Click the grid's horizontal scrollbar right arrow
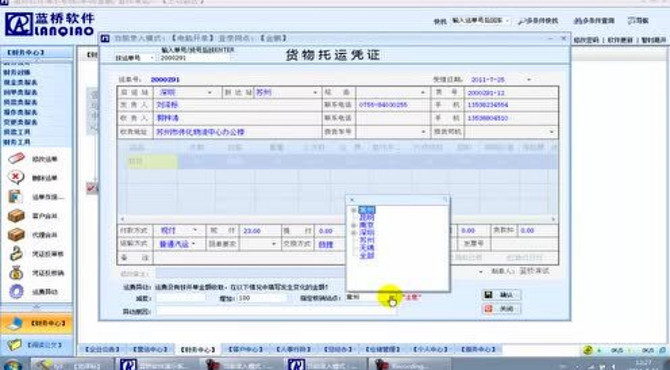This screenshot has width=670, height=370. [x=554, y=219]
